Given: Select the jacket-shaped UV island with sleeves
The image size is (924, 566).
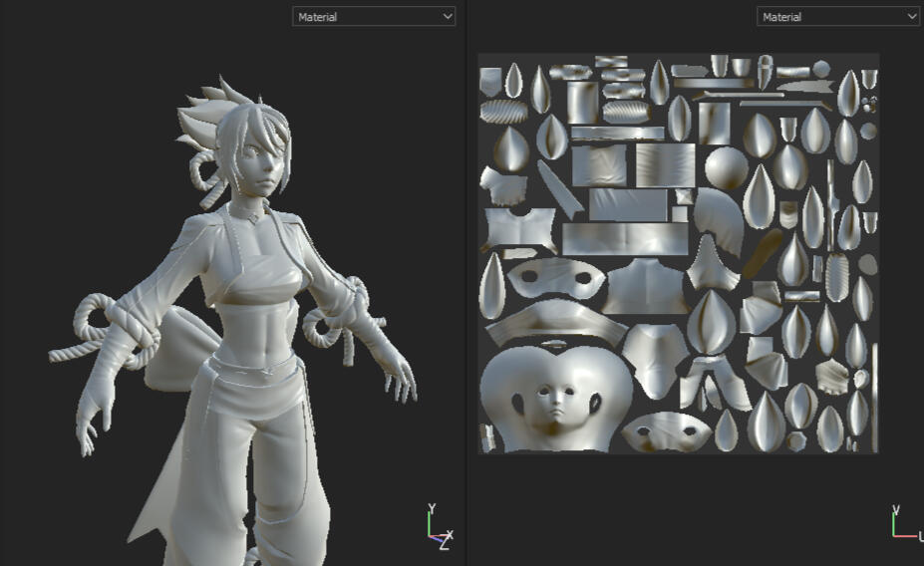Looking at the screenshot, I should click(519, 228).
